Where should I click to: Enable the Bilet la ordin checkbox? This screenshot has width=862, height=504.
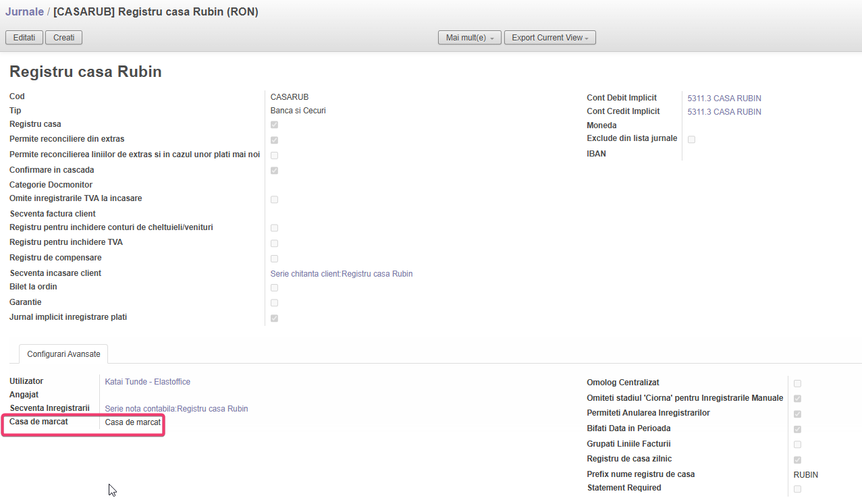tap(274, 288)
